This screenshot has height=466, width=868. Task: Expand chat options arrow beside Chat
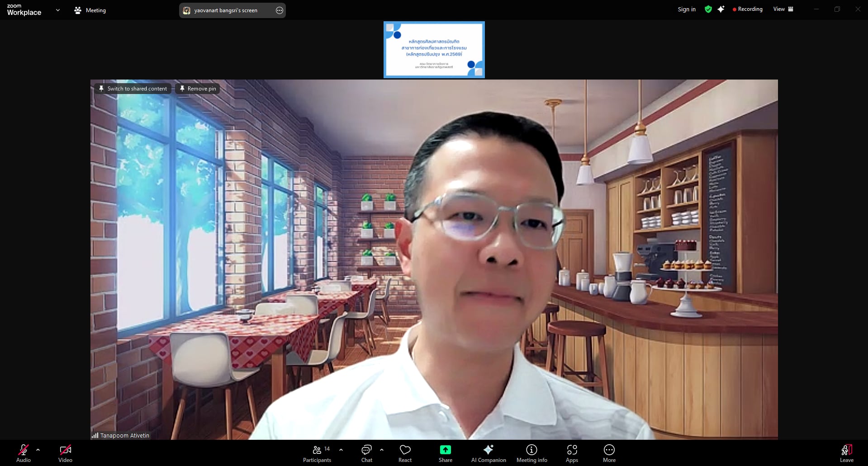pyautogui.click(x=382, y=450)
